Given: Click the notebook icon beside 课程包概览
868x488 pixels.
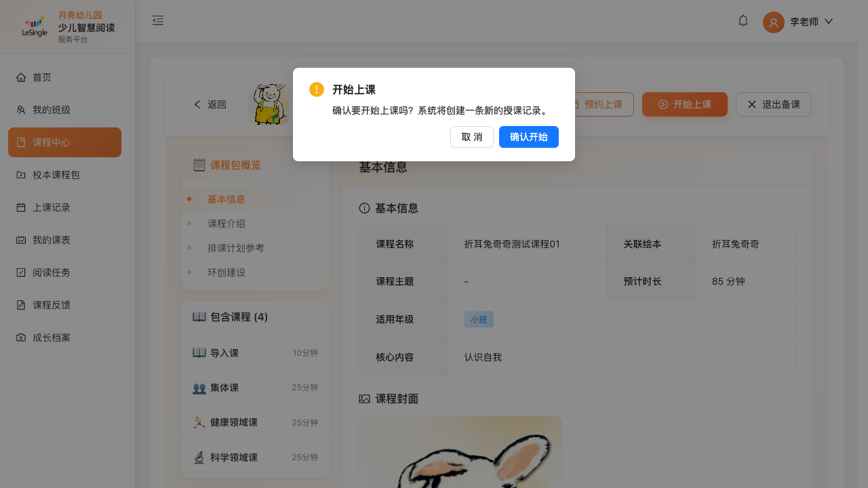Looking at the screenshot, I should coord(199,165).
